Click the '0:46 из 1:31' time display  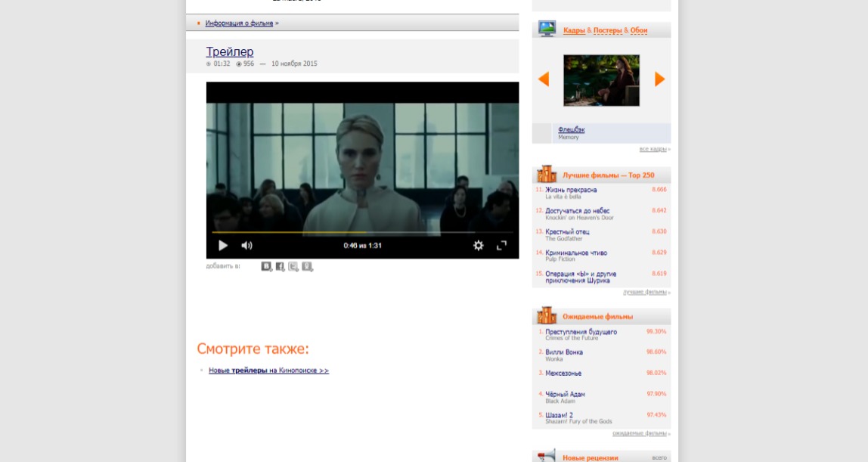(363, 246)
